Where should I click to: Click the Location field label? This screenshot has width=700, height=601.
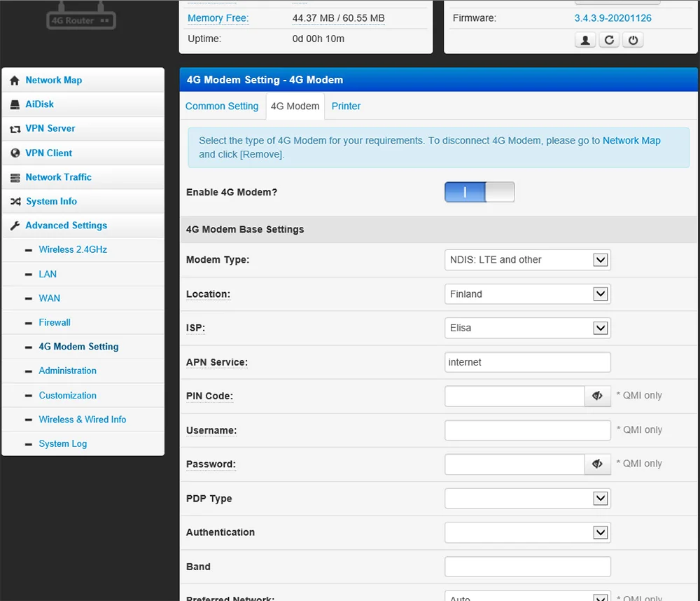[x=208, y=294]
